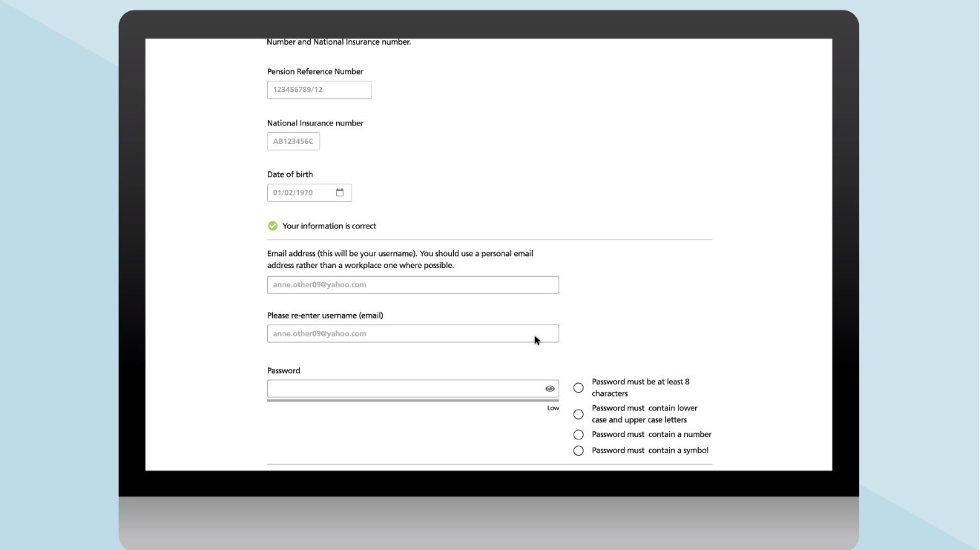
Task: Click the re-enter username email field
Action: pos(412,334)
